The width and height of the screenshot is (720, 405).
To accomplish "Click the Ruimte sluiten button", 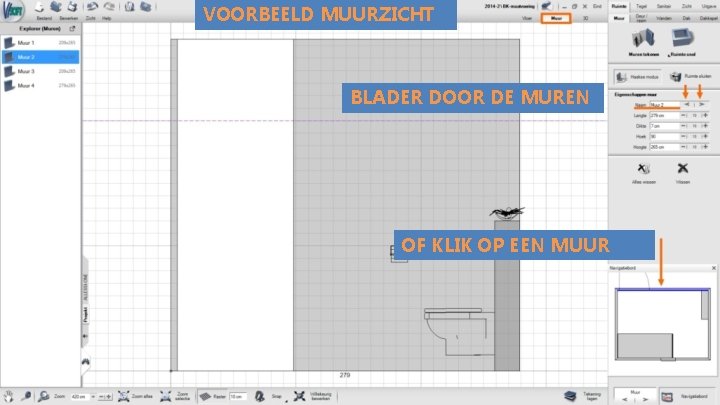I will (x=690, y=76).
